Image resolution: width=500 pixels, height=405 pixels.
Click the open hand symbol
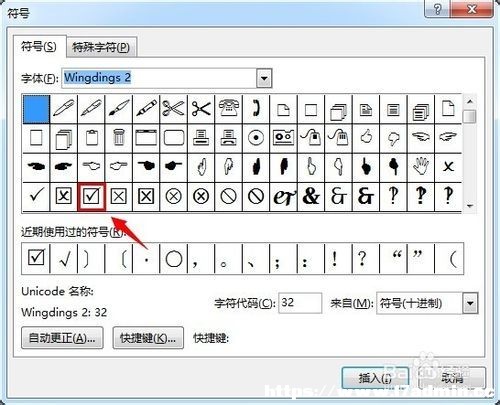(x=421, y=167)
